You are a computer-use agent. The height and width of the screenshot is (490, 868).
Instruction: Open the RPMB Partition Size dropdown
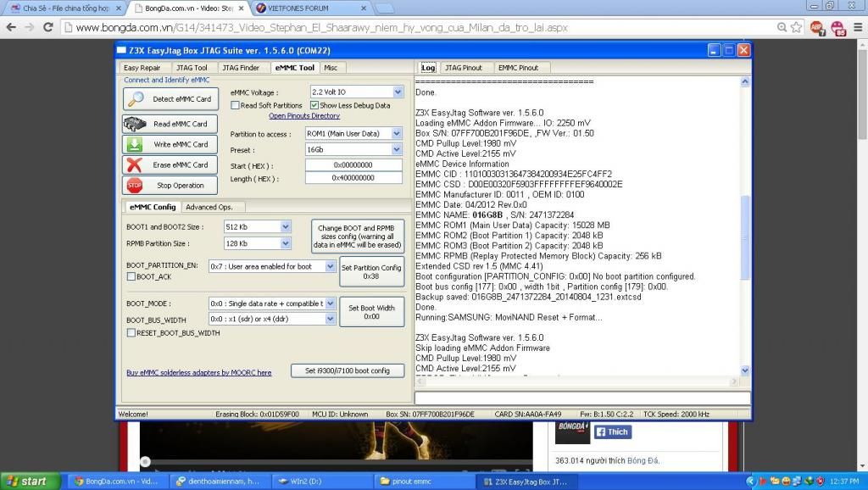coord(285,243)
